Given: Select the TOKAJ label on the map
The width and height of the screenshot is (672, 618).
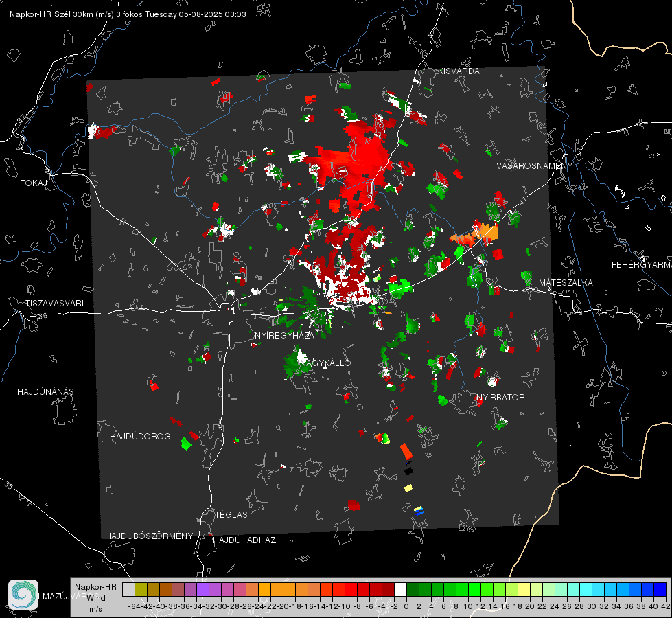Looking at the screenshot, I should tap(34, 183).
